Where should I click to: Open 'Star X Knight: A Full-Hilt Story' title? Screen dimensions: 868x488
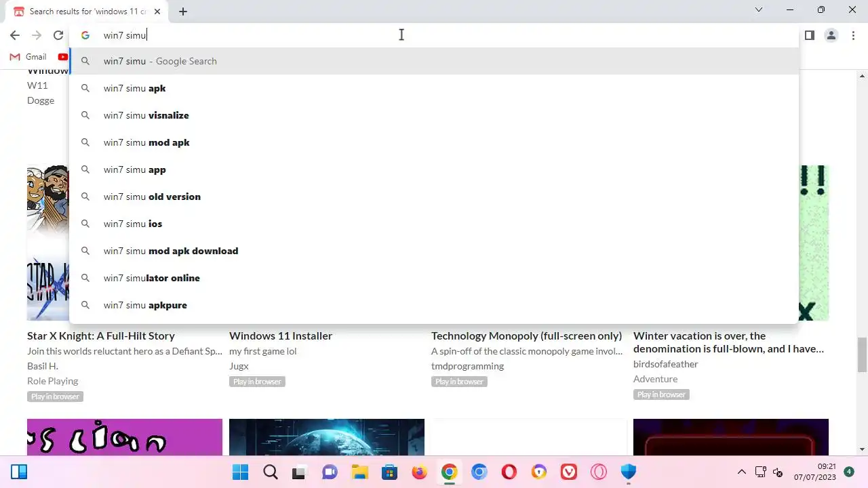coord(101,335)
